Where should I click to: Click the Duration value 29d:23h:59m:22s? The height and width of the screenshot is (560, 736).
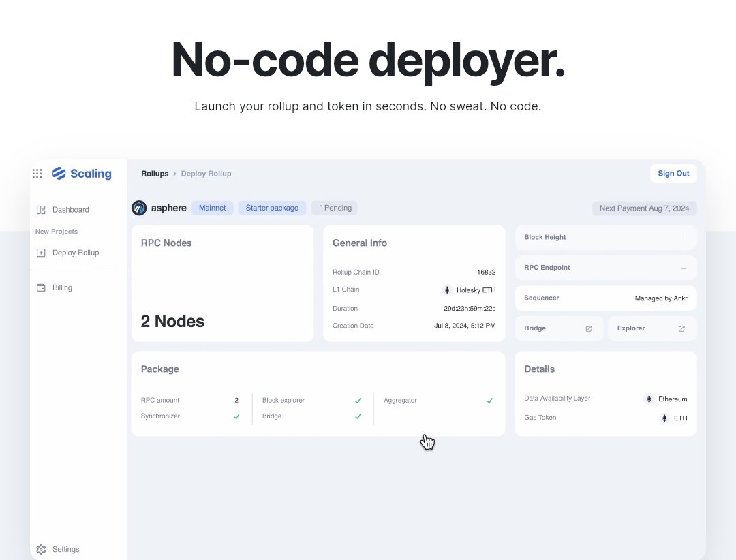coord(470,309)
